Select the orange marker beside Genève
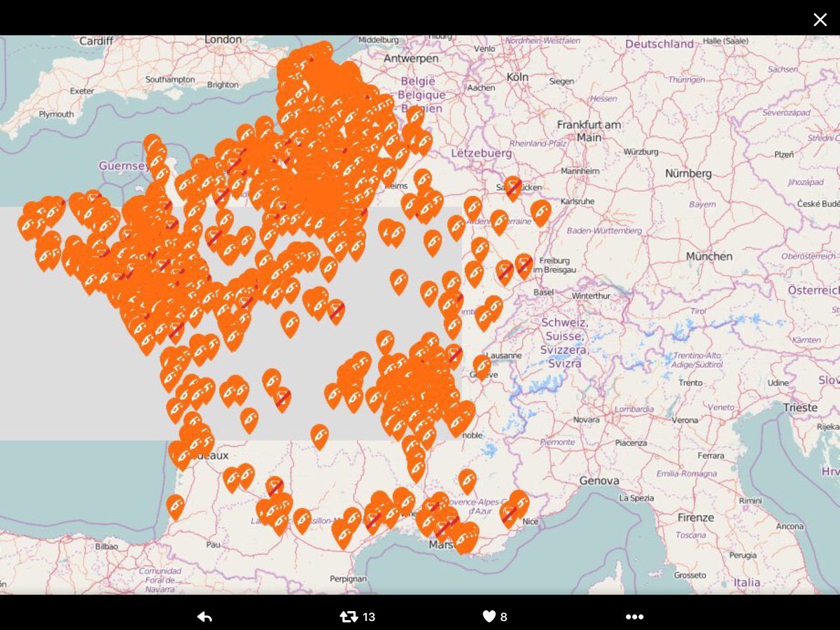Image resolution: width=840 pixels, height=630 pixels. point(482,367)
